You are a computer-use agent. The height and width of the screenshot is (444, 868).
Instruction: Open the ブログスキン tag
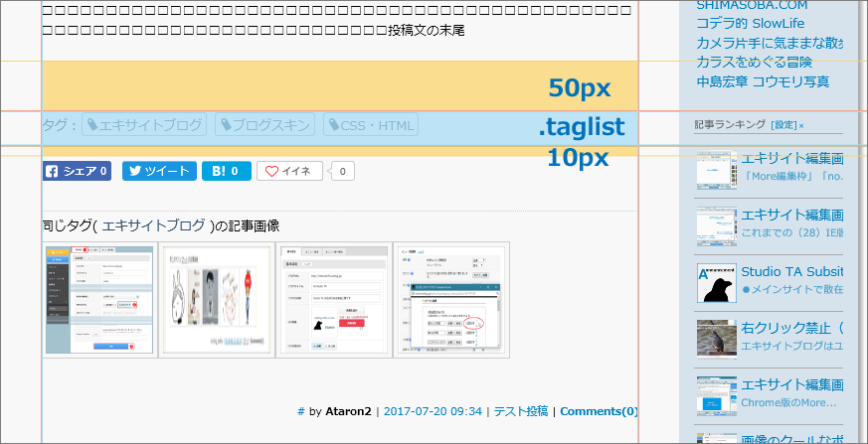point(264,125)
